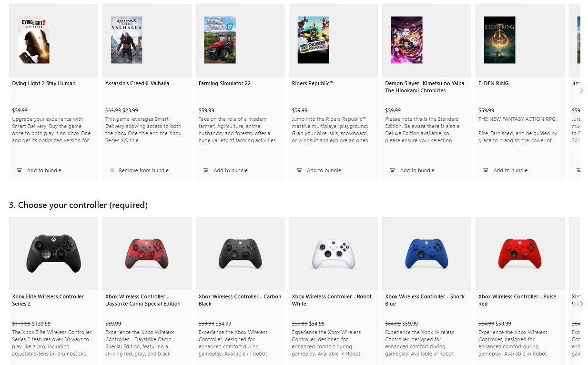Screen dimensions: 588x365
Task: Select the Dying Light 2 cover art
Action: tap(34, 40)
